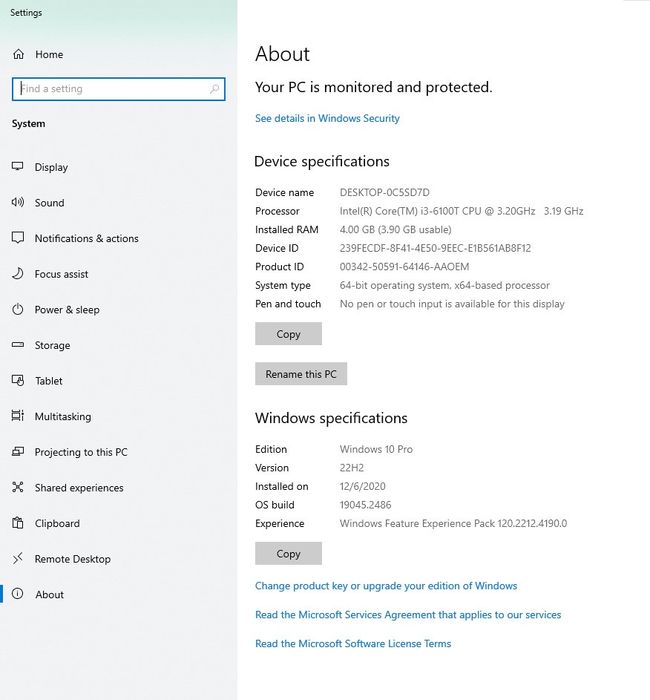Click the Notifications & actions icon
Image resolution: width=650 pixels, height=700 pixels.
coord(17,238)
